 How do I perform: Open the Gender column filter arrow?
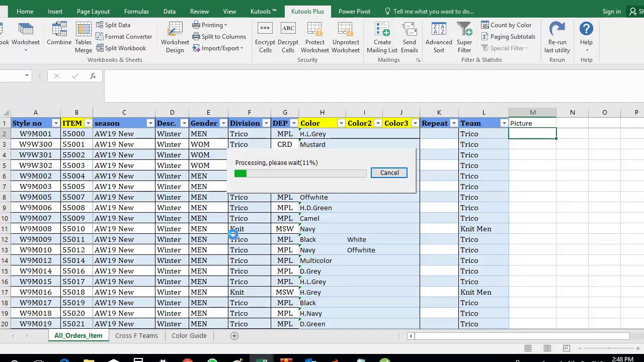(223, 123)
